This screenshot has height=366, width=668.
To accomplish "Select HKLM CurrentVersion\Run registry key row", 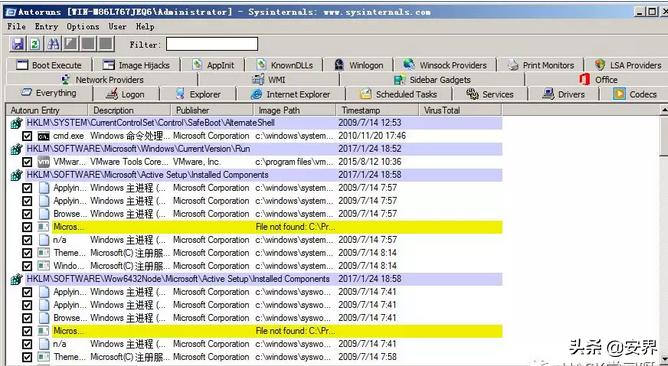I will [256, 149].
